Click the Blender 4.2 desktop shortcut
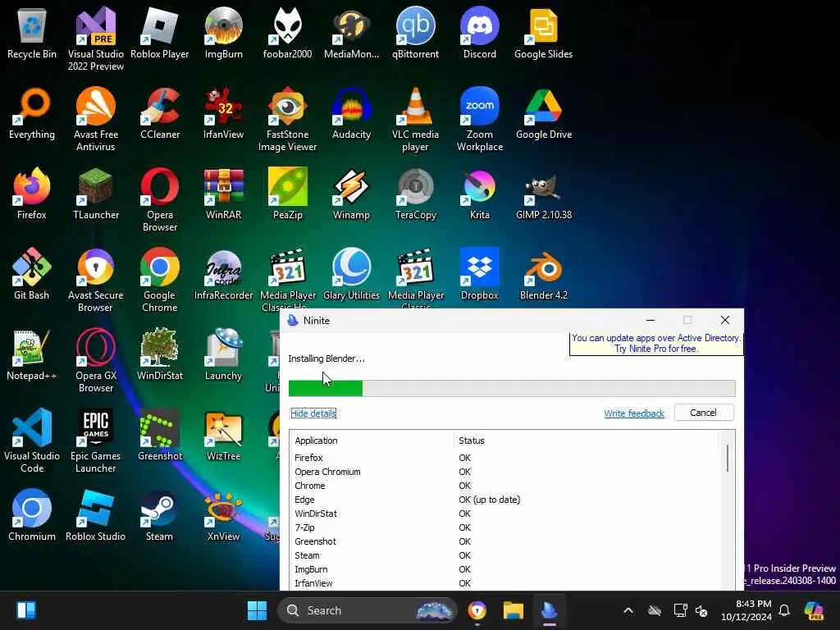This screenshot has width=840, height=630. click(543, 274)
